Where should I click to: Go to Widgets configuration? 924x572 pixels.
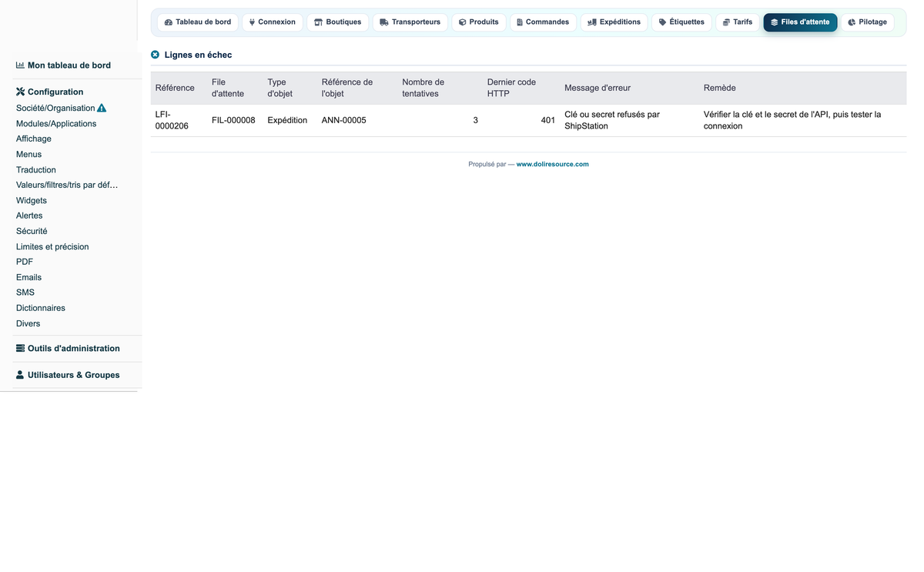click(x=32, y=200)
